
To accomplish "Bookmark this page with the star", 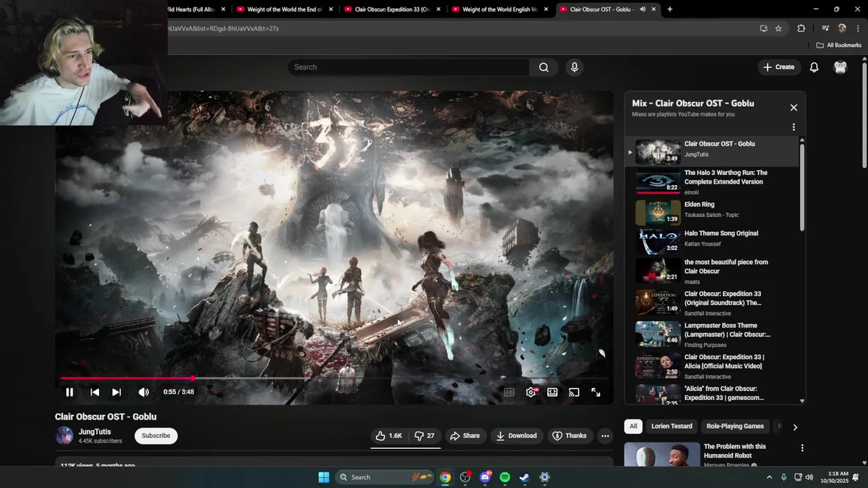I will pos(778,28).
